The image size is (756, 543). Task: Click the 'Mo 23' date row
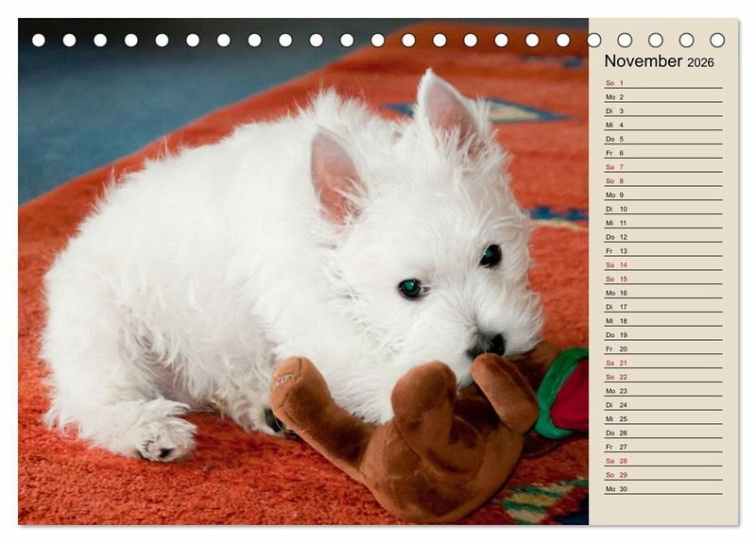point(663,390)
